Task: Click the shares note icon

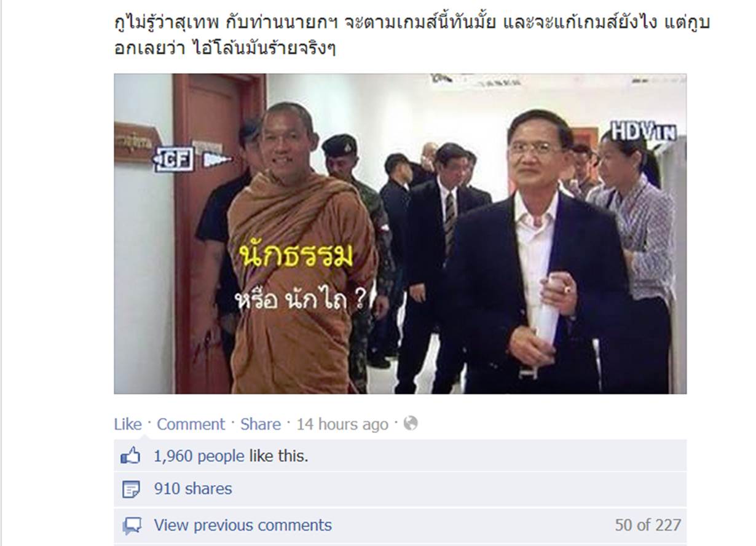Action: (x=131, y=489)
